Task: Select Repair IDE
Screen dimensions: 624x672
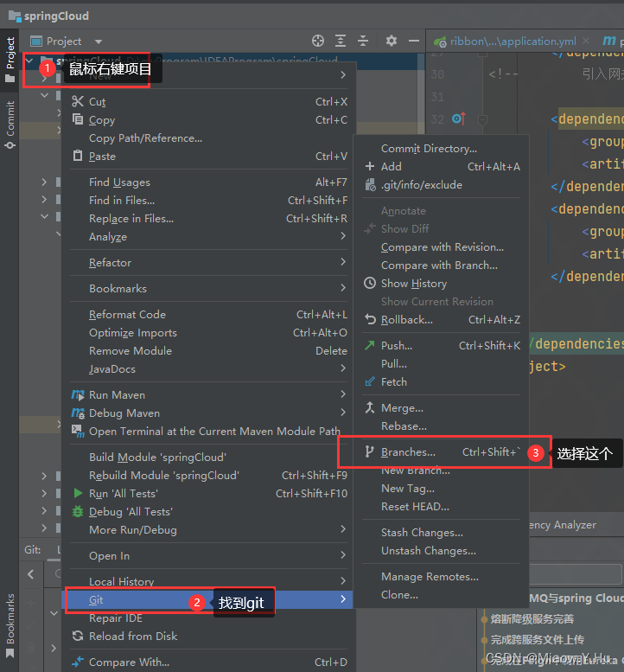Action: 116,618
